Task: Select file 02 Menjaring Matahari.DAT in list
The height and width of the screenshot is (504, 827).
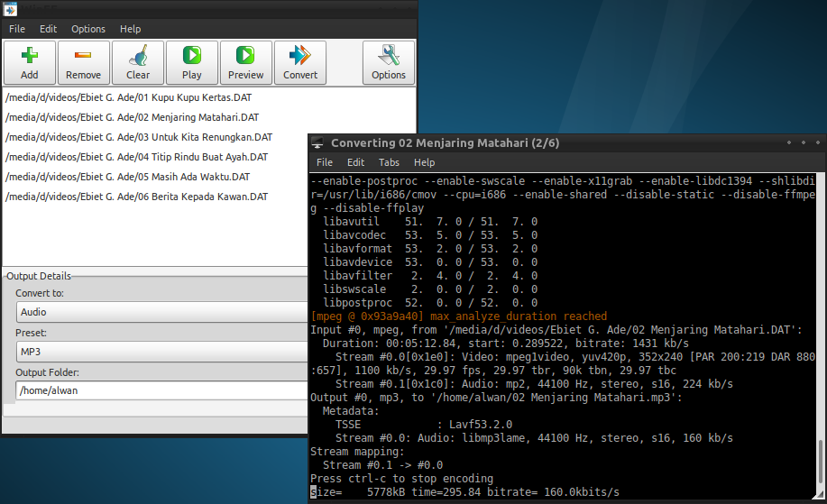Action: (x=133, y=117)
